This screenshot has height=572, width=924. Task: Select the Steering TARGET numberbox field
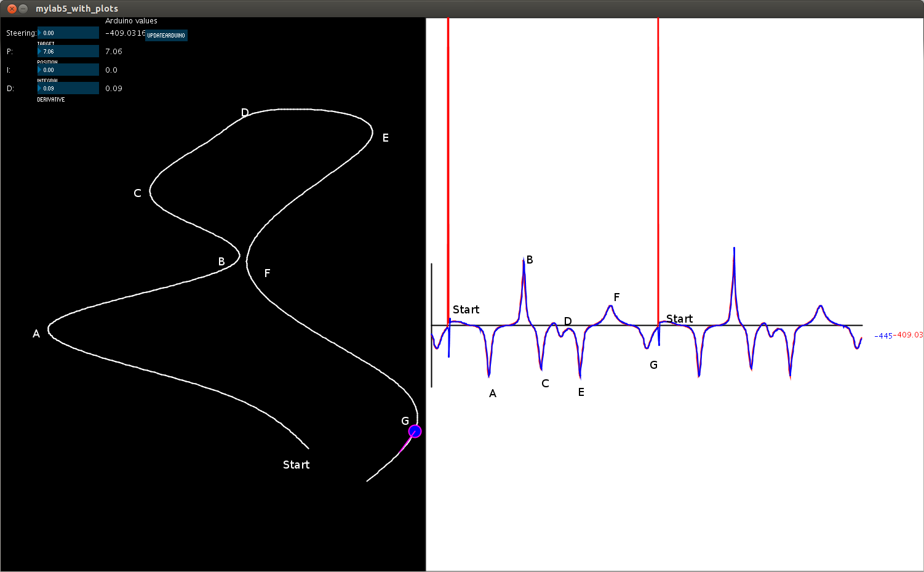pos(68,33)
